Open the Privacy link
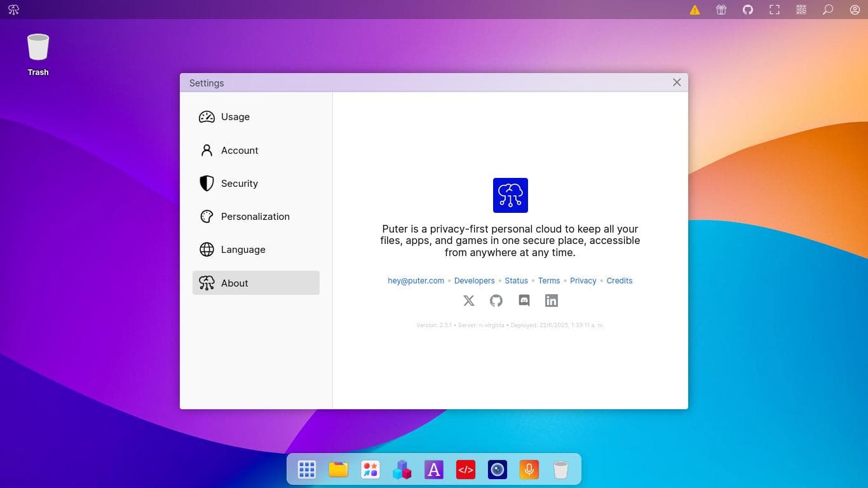 click(583, 280)
